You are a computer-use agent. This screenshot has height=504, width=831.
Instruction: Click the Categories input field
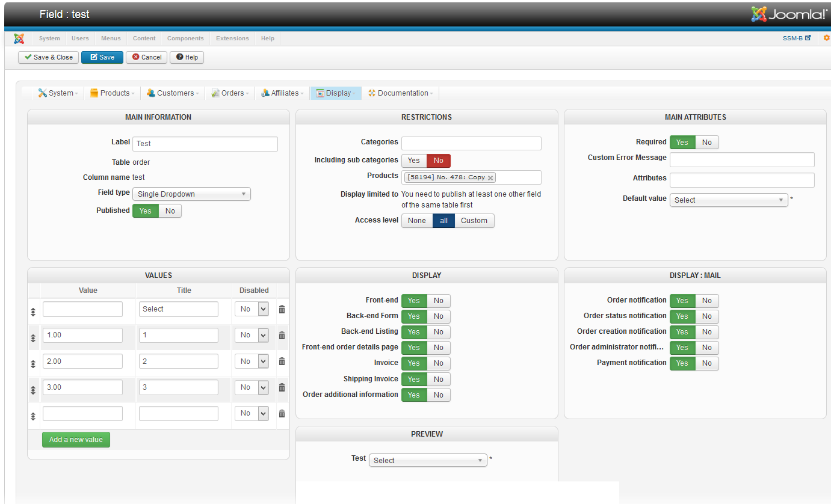click(471, 143)
